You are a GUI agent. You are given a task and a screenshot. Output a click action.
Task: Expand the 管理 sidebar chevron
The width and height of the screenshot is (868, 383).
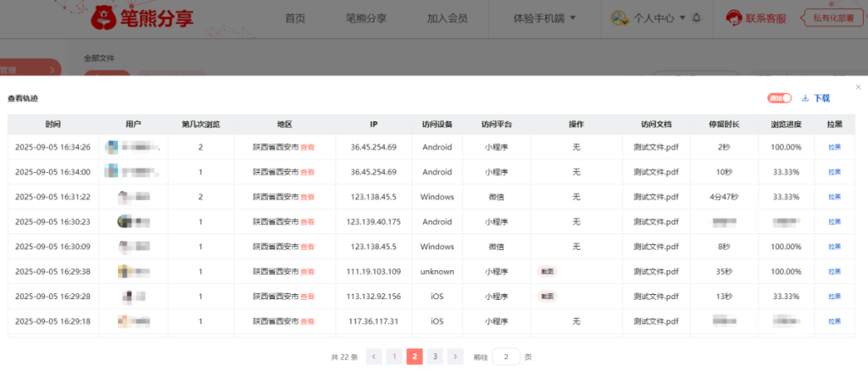(52, 70)
